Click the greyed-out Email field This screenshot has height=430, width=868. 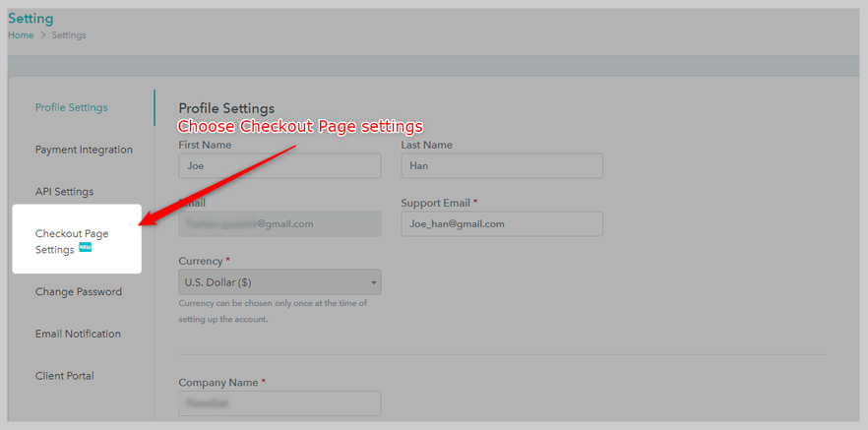[x=279, y=223]
